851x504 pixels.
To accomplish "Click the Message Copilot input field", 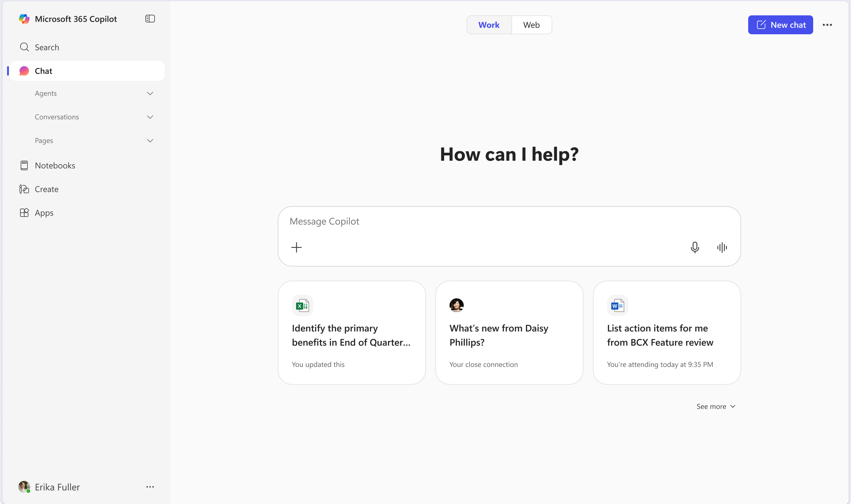I will click(x=475, y=222).
